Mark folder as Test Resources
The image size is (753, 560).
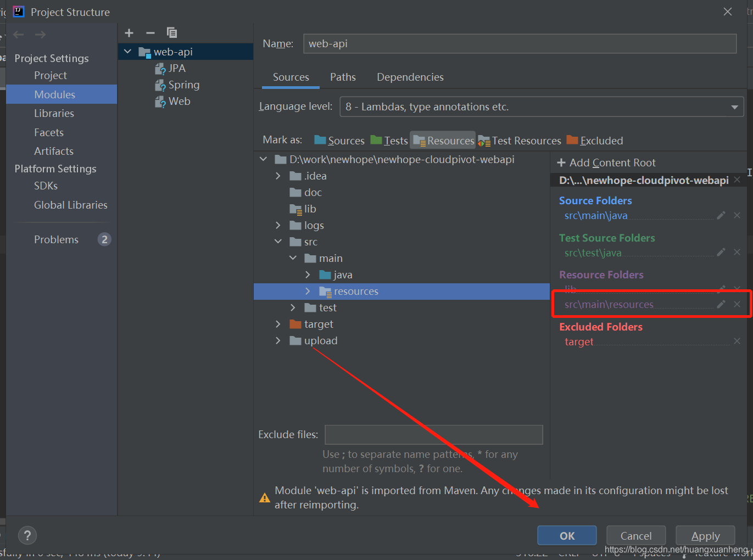(520, 141)
